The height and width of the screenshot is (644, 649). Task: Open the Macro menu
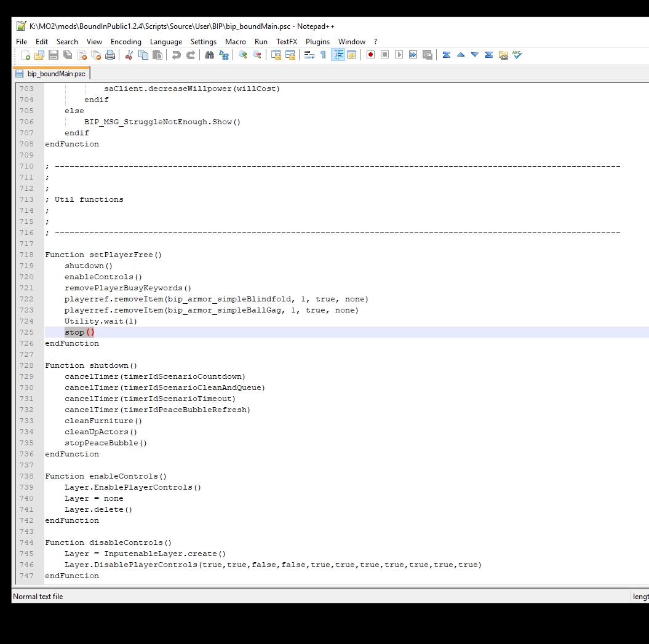tap(236, 41)
